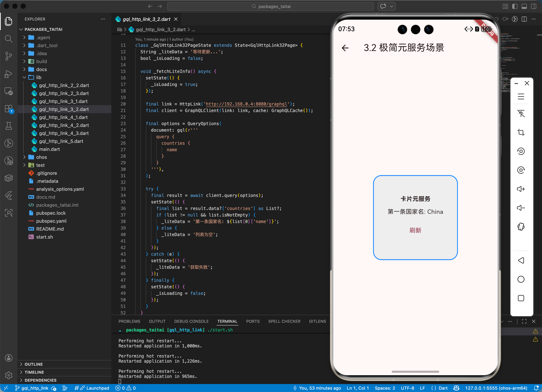Expand the OUTLINE section

(34, 364)
